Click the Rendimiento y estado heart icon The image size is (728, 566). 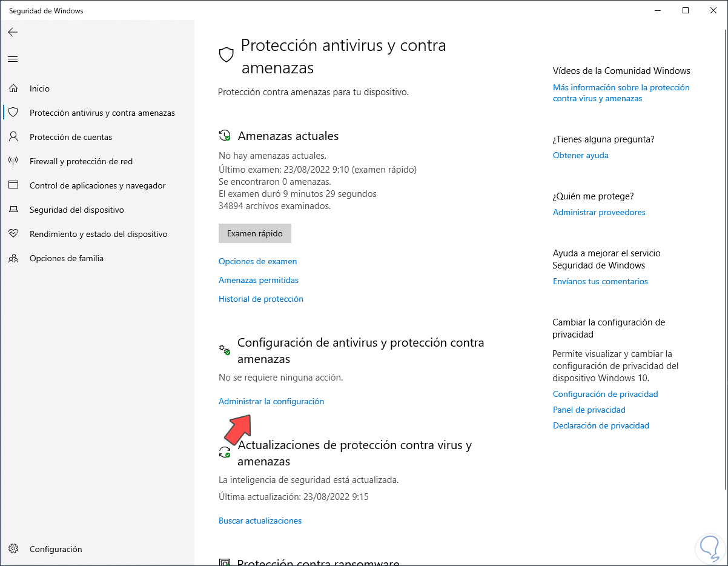(x=13, y=234)
